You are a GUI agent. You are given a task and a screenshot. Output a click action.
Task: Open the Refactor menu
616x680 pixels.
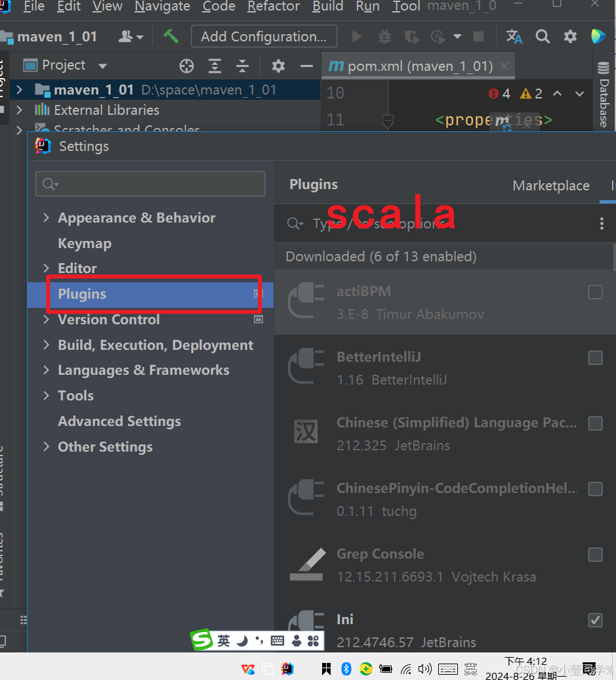pos(274,7)
